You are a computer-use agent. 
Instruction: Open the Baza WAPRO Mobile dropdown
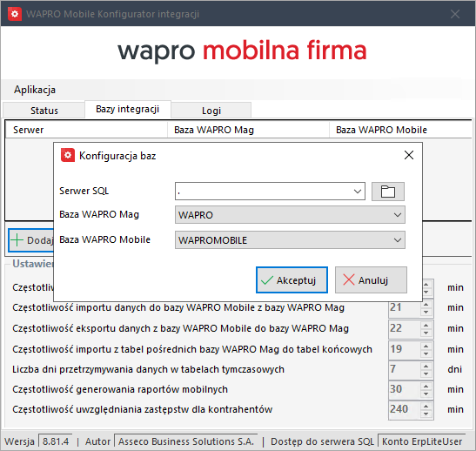point(290,240)
